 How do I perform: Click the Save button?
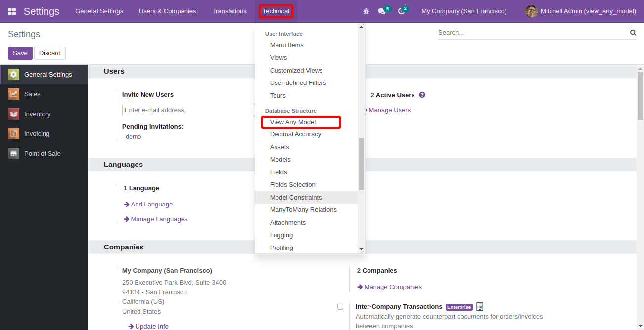(20, 53)
